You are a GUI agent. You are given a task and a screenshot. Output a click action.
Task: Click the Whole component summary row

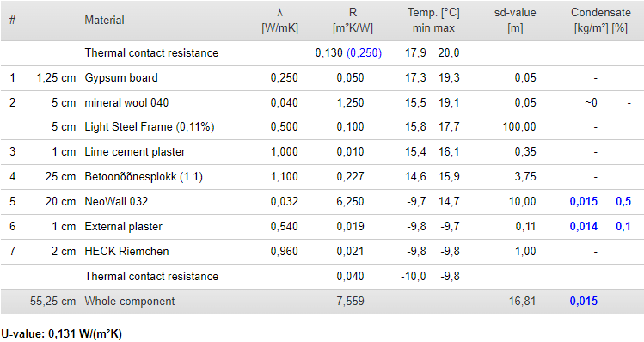pyautogui.click(x=322, y=302)
